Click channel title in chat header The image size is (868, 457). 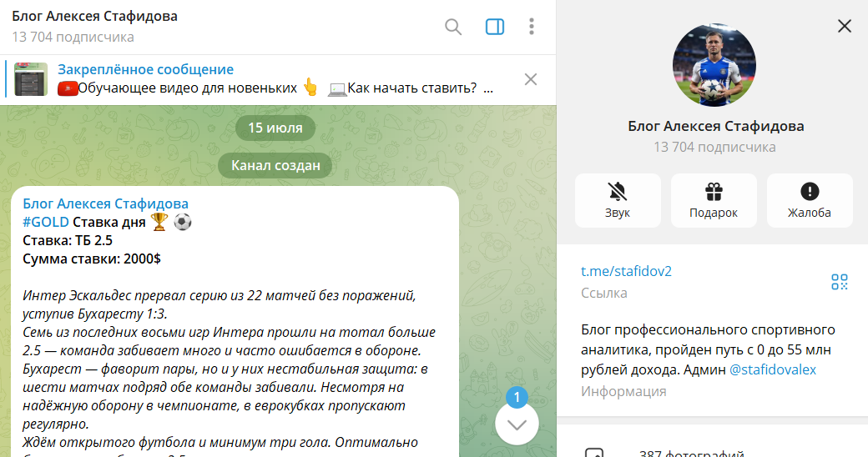[94, 17]
